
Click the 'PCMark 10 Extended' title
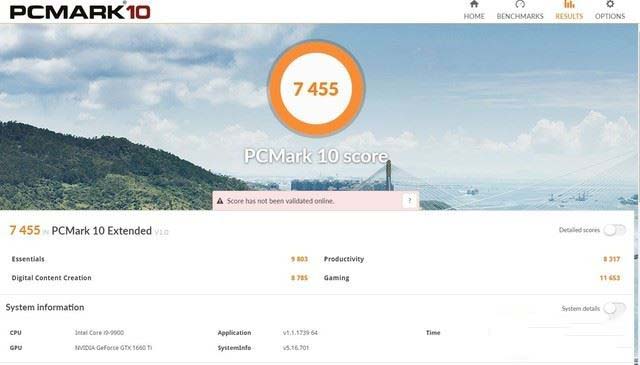102,231
